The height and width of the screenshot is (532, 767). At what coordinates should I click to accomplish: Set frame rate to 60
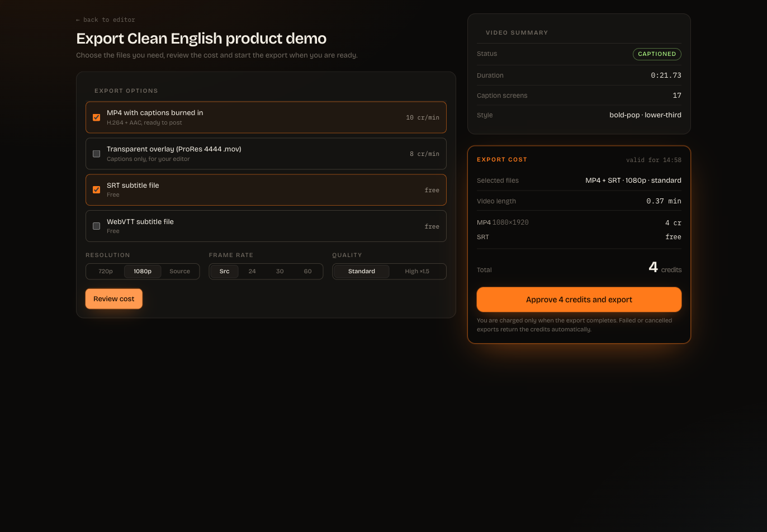coord(307,271)
